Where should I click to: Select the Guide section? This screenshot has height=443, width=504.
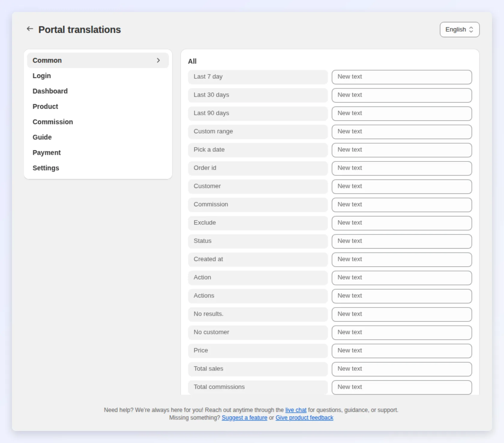(98, 137)
